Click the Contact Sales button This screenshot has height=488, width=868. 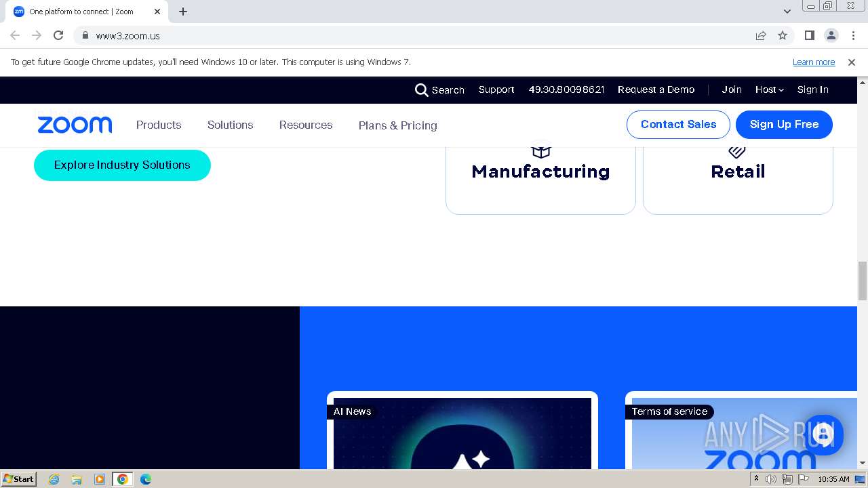678,125
